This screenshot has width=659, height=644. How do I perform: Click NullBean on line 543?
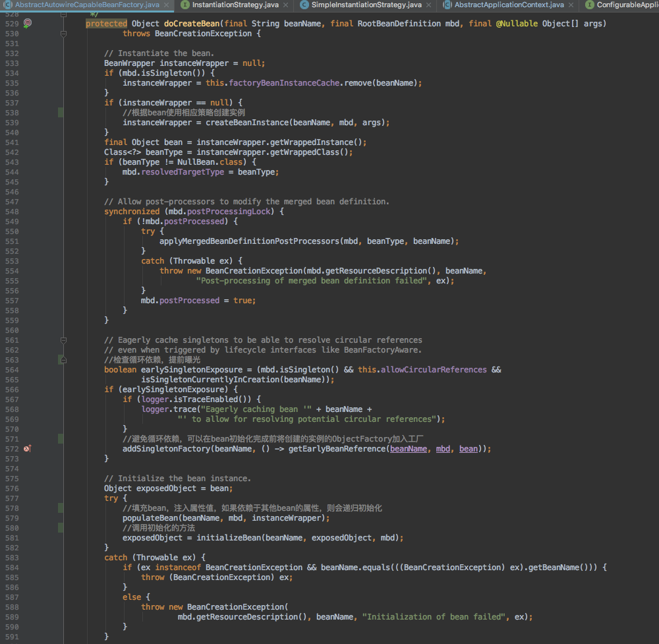196,162
